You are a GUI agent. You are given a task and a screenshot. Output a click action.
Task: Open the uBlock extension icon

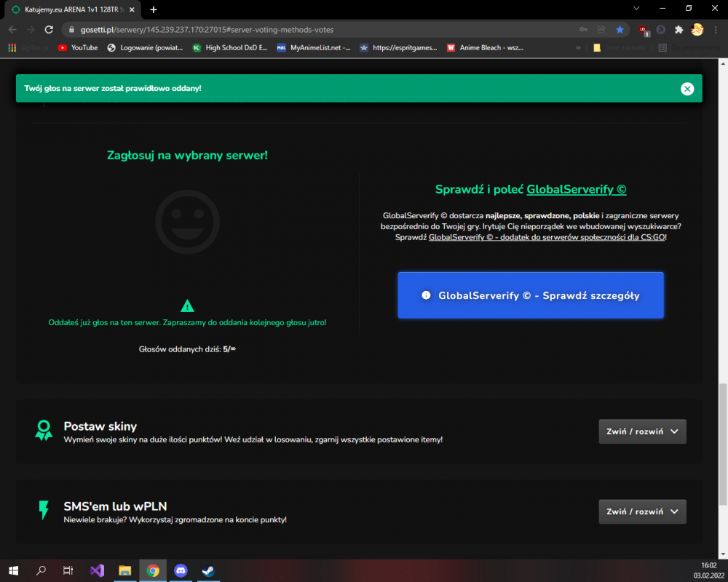644,30
